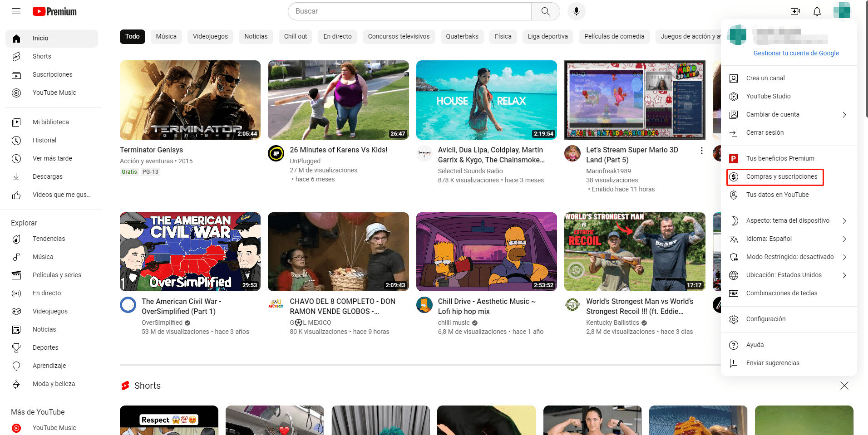868x435 pixels.
Task: Click the three-dot menu on Mario stream video
Action: point(701,151)
